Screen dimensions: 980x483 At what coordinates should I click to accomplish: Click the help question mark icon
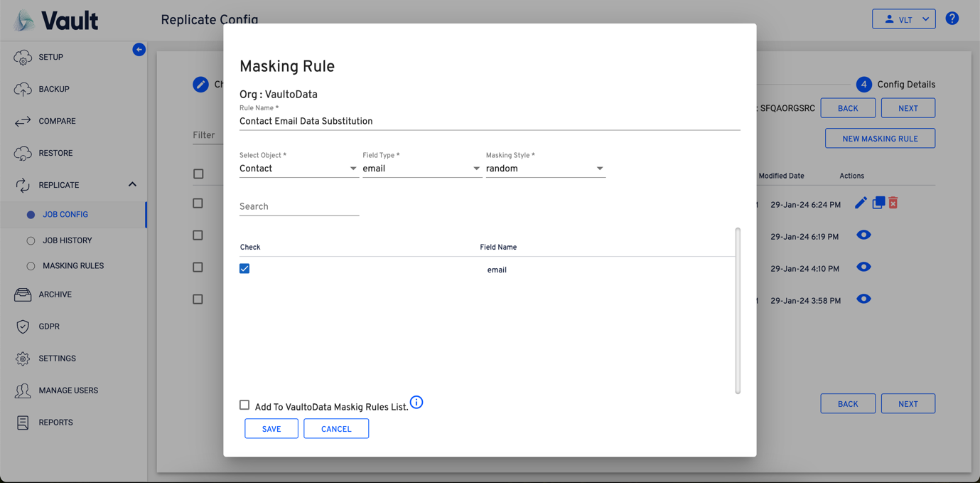952,19
